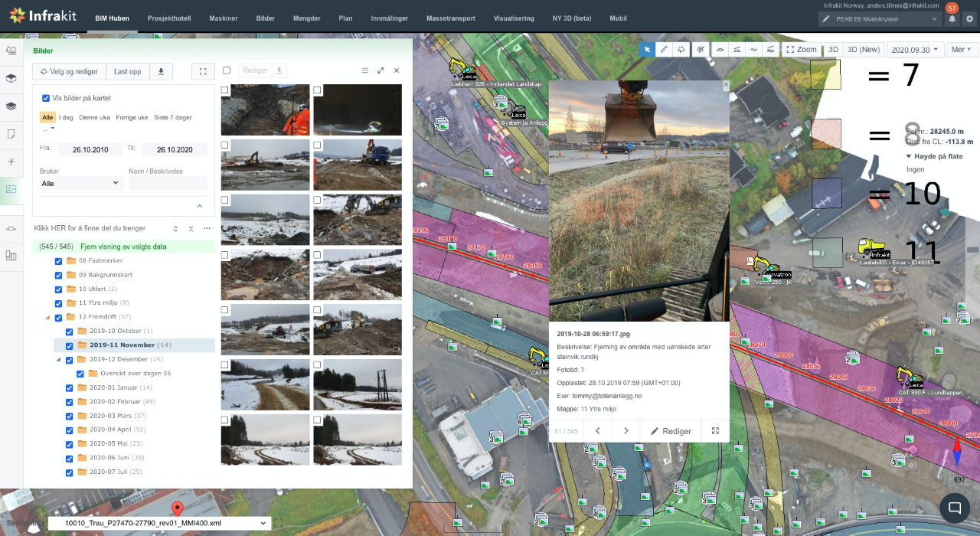Screen dimensions: 980x536
Task: Click the Last opp button
Action: (127, 71)
